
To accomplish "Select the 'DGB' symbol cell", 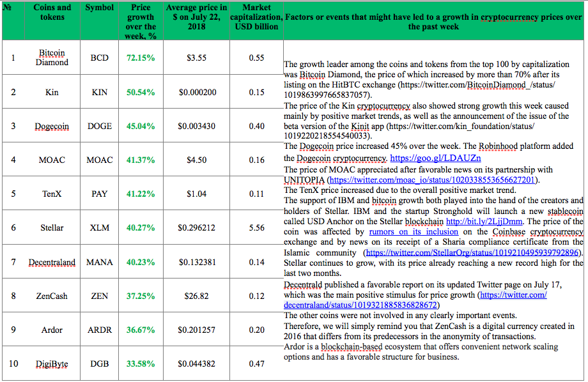I will tap(99, 363).
